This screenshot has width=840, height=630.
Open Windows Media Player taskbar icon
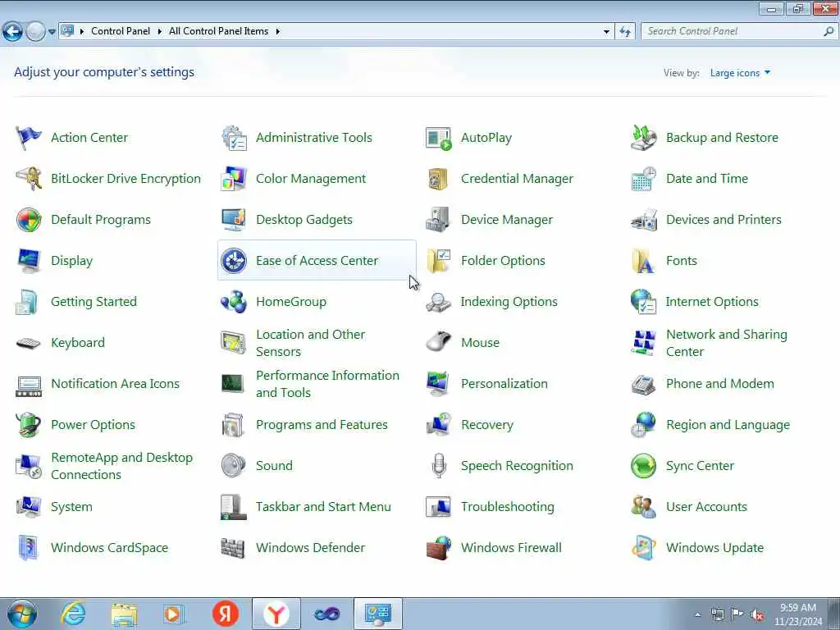tap(173, 614)
